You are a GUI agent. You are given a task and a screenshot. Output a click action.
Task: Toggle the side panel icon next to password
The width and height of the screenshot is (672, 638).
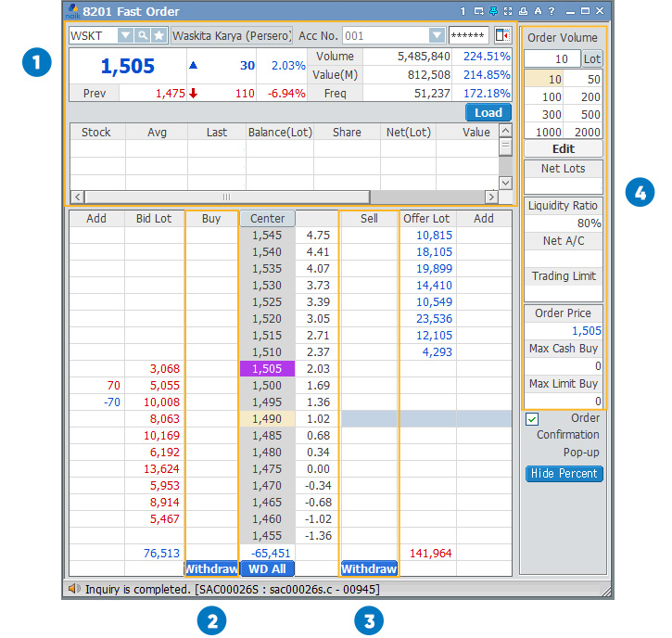point(502,35)
